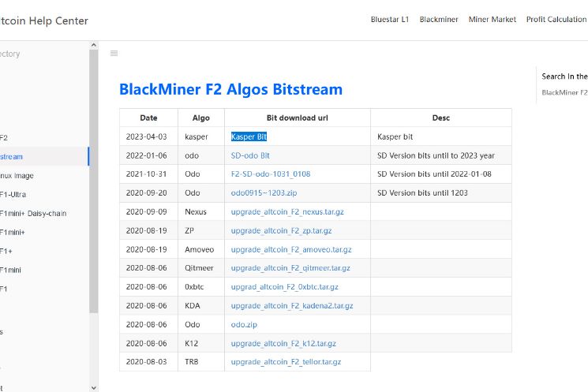Open Profit Calculation nav item

click(x=556, y=20)
